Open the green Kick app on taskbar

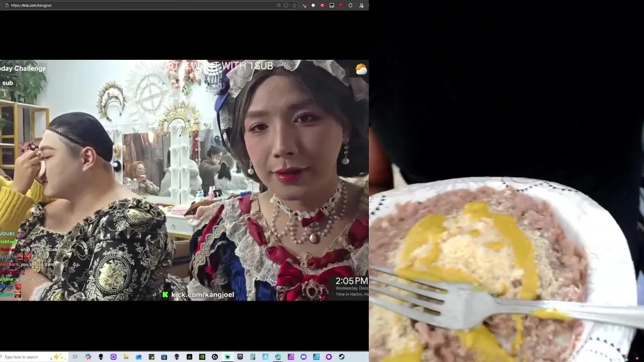tap(227, 357)
